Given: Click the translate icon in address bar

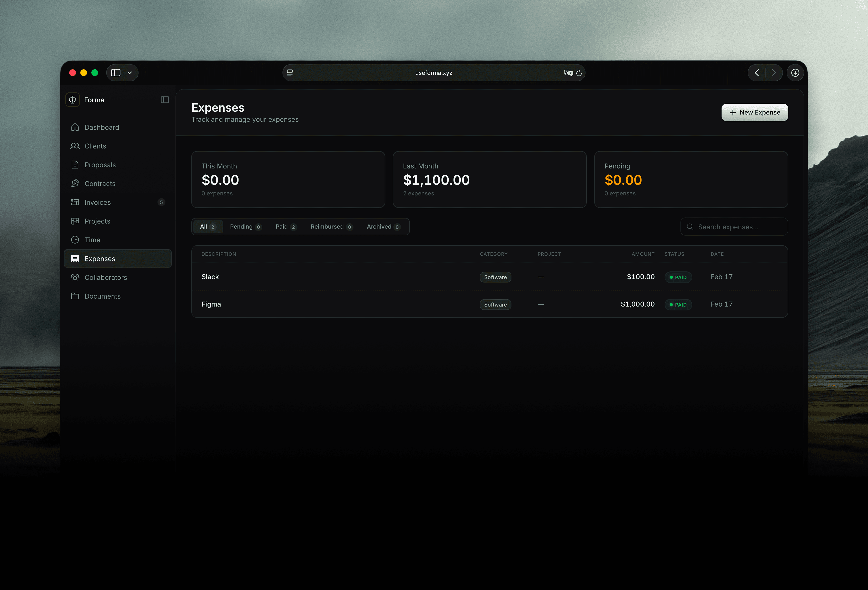Looking at the screenshot, I should pos(568,73).
